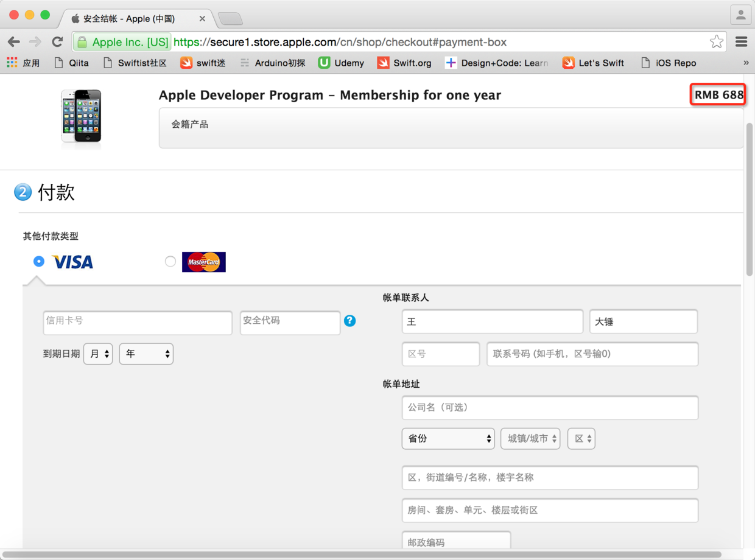The width and height of the screenshot is (755, 560).
Task: Click the 到期日期 label
Action: [61, 354]
